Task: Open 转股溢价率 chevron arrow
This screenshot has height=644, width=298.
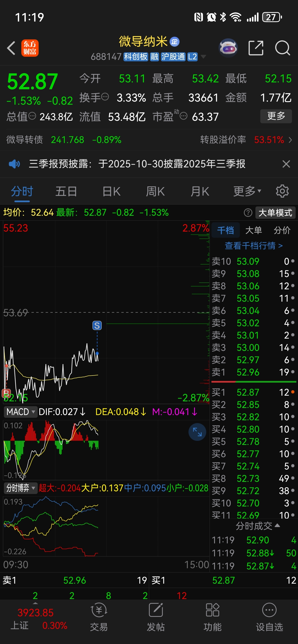Action: point(290,140)
